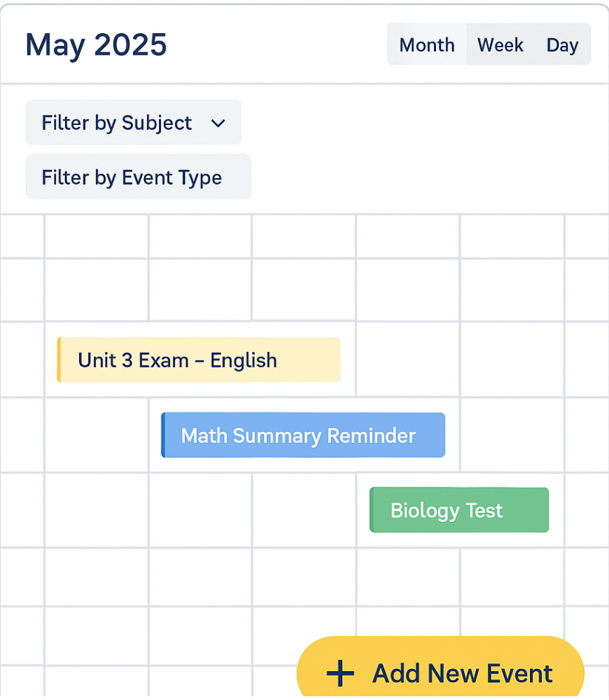Select the empty cell left of Biology Test
Screen dimensions: 609x700
click(303, 510)
